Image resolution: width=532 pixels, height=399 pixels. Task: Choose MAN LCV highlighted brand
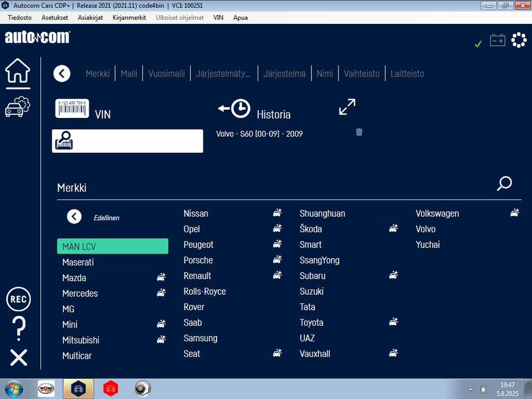click(x=112, y=246)
